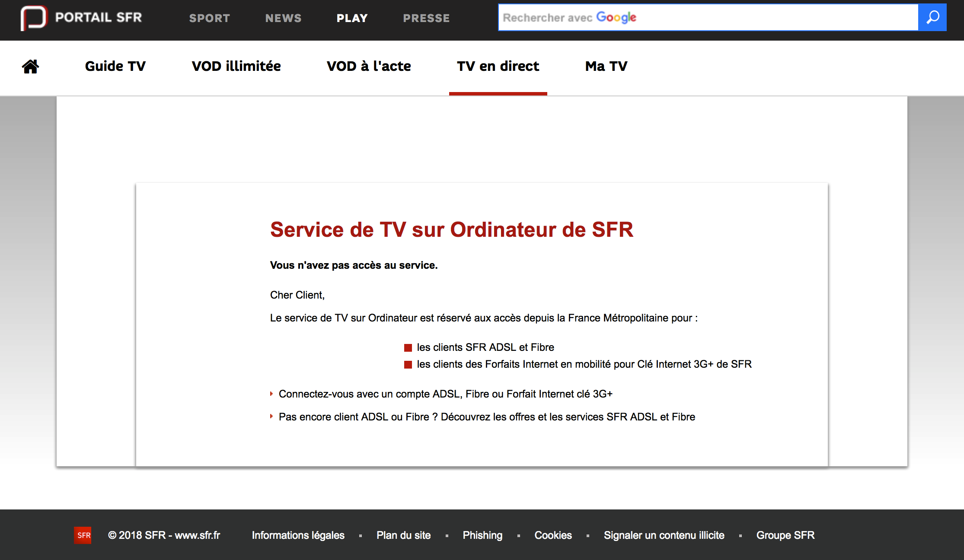Click the Portail SFR logo
This screenshot has width=964, height=560.
point(81,17)
